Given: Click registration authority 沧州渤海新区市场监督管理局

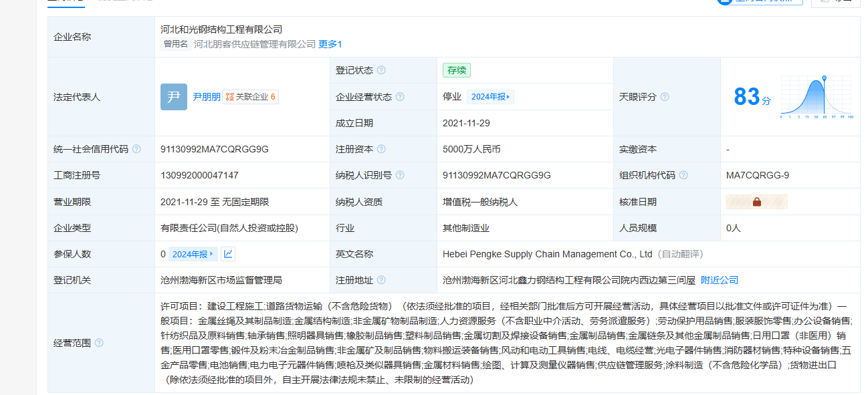Looking at the screenshot, I should [x=221, y=280].
